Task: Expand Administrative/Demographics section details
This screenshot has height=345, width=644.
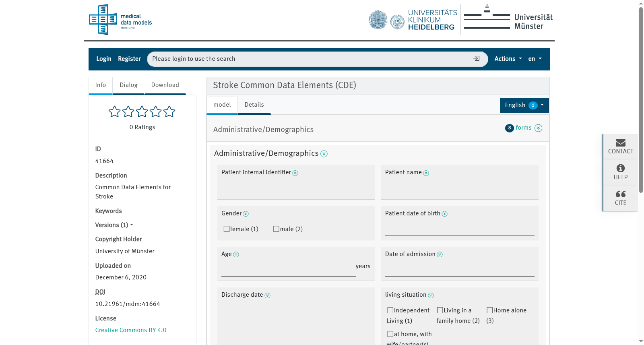Action: [324, 154]
